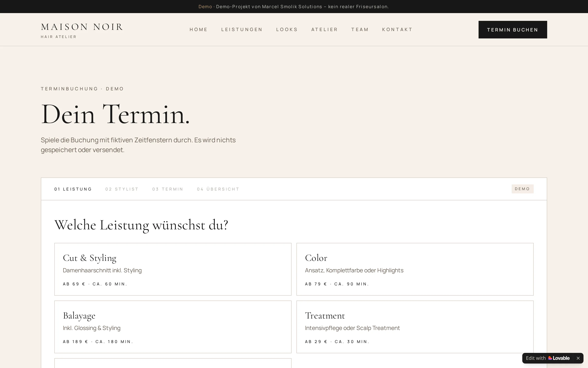Image resolution: width=588 pixels, height=368 pixels.
Task: Navigate to the Atelier page
Action: [324, 29]
